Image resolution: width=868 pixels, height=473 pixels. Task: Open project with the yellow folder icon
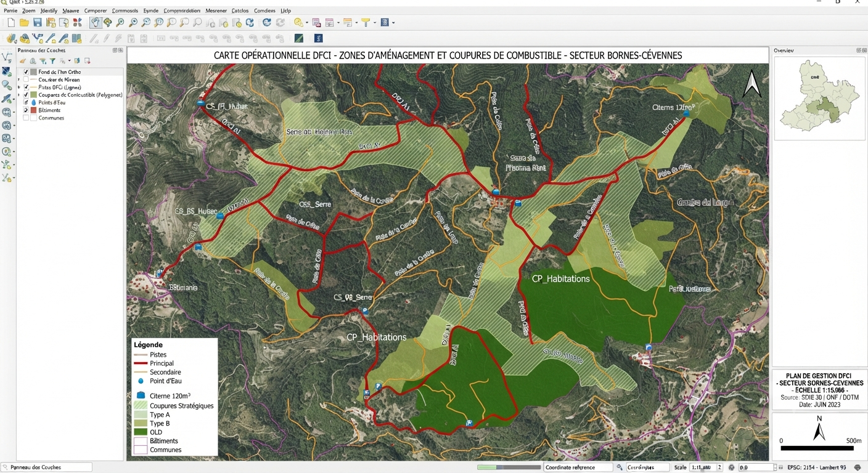24,23
